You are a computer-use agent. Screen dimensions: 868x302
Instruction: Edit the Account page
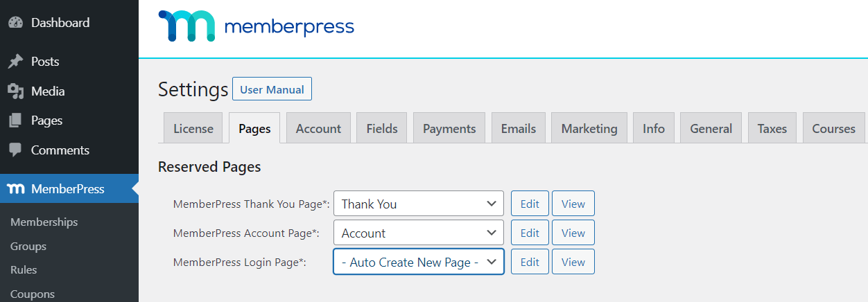coord(530,233)
